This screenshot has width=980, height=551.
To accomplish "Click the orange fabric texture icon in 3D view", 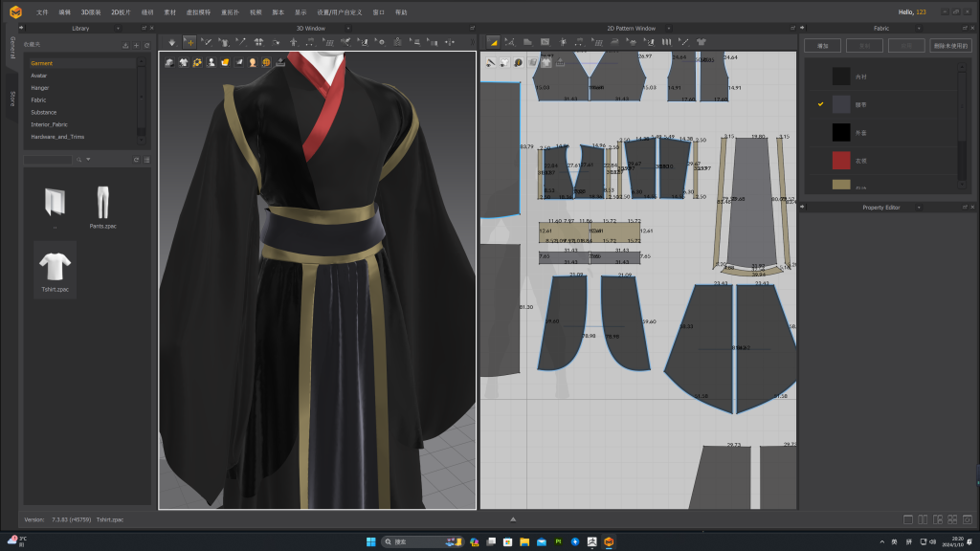I will 225,62.
